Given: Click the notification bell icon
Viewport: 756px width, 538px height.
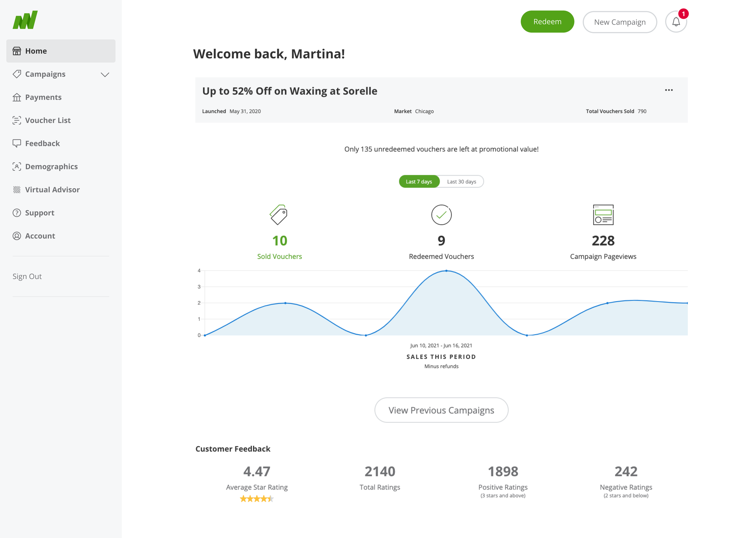Looking at the screenshot, I should 676,22.
